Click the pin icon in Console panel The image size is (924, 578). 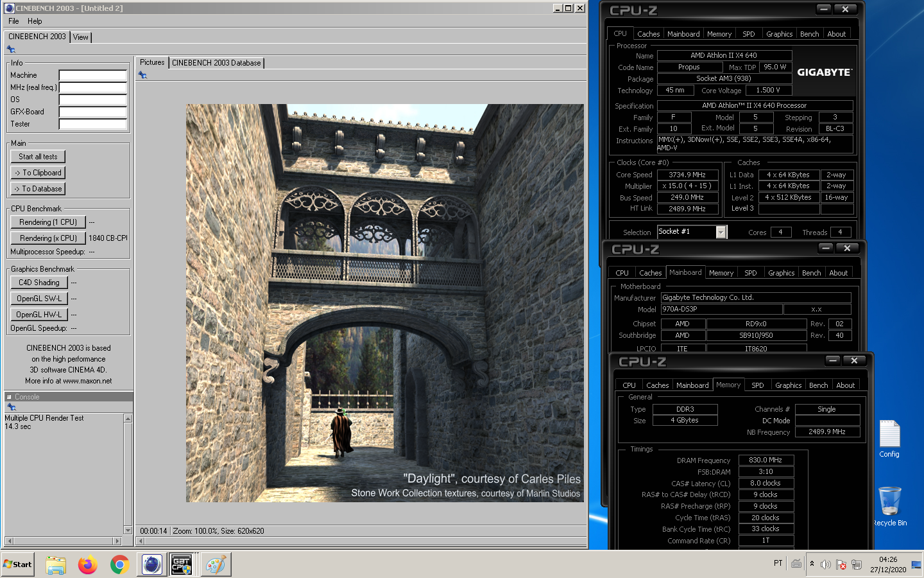(11, 407)
